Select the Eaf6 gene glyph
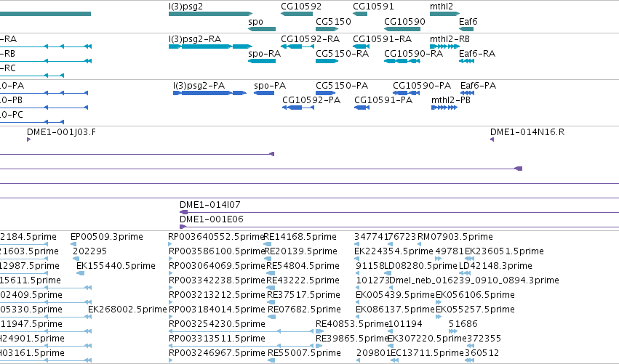Image resolution: width=619 pixels, height=364 pixels. click(466, 29)
